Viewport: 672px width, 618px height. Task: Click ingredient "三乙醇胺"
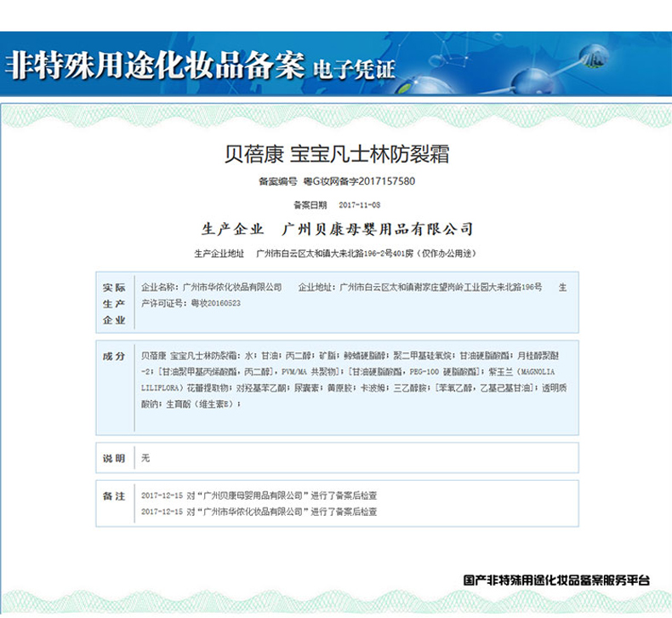(x=409, y=388)
